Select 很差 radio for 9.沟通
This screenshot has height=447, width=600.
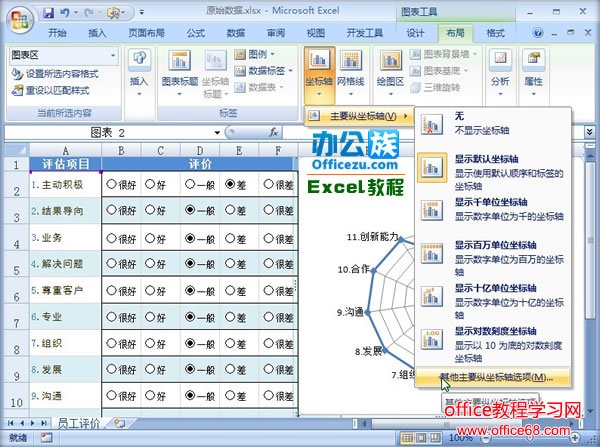269,395
